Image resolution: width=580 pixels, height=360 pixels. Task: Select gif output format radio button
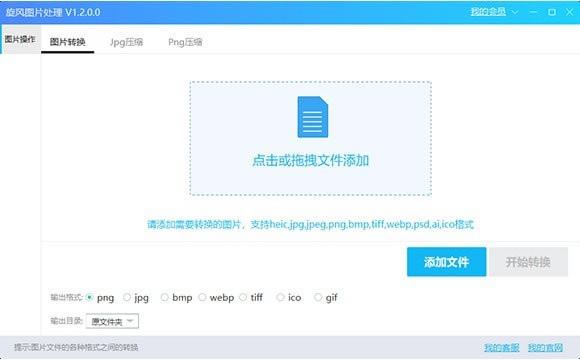click(x=318, y=297)
